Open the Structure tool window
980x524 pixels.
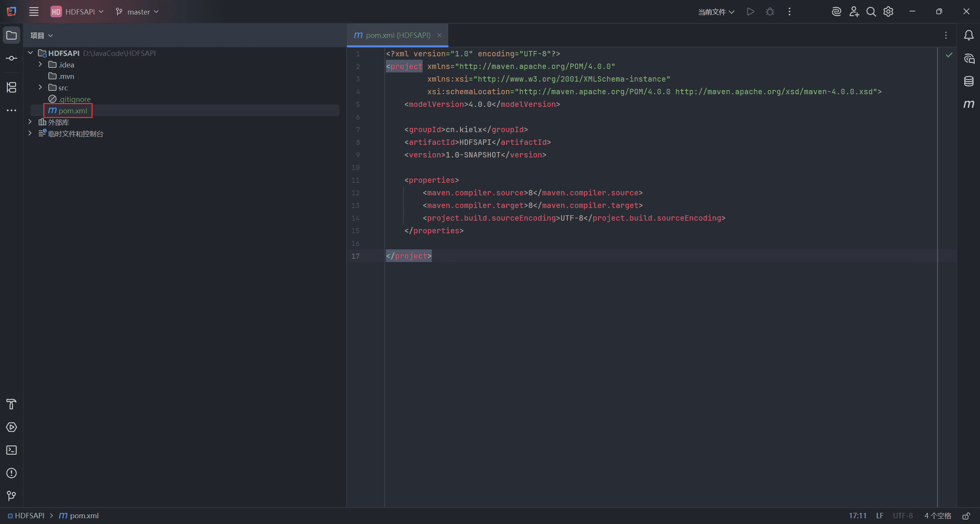11,87
